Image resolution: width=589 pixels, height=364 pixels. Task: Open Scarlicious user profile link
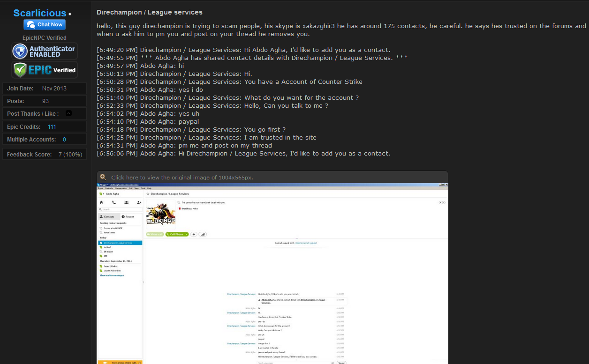40,13
